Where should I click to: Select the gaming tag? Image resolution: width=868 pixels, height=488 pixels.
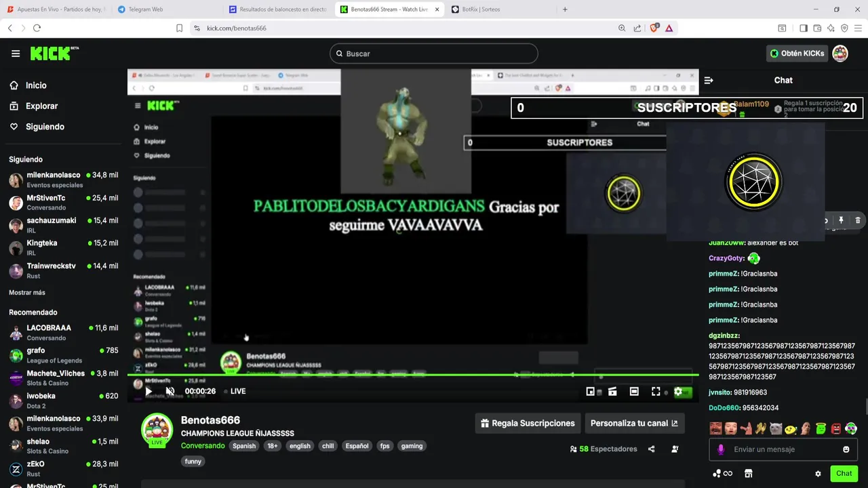click(412, 446)
